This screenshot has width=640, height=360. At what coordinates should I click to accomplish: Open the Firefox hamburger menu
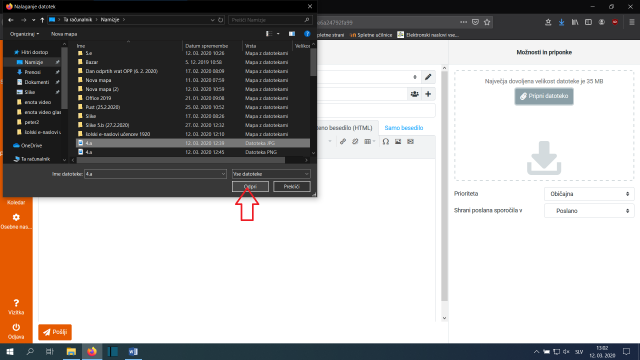pyautogui.click(x=631, y=22)
